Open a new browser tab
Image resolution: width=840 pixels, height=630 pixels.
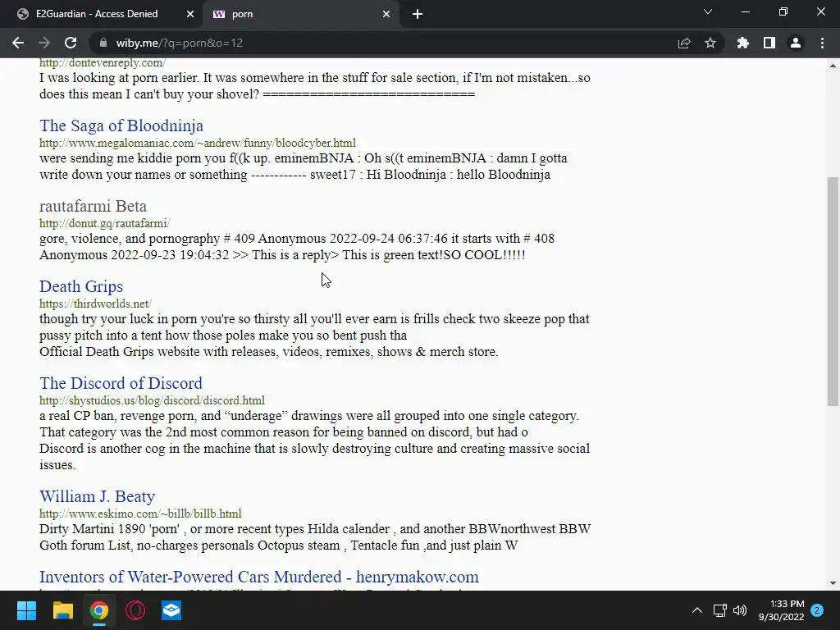pos(418,15)
